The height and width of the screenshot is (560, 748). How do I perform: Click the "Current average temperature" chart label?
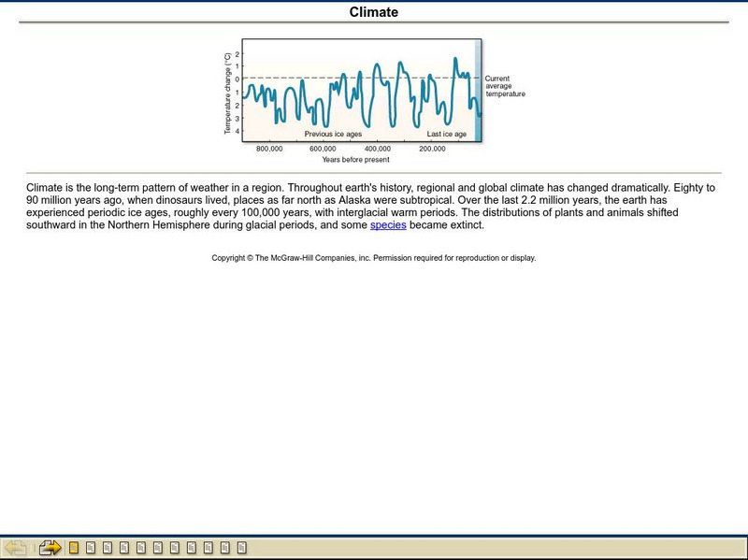[505, 86]
